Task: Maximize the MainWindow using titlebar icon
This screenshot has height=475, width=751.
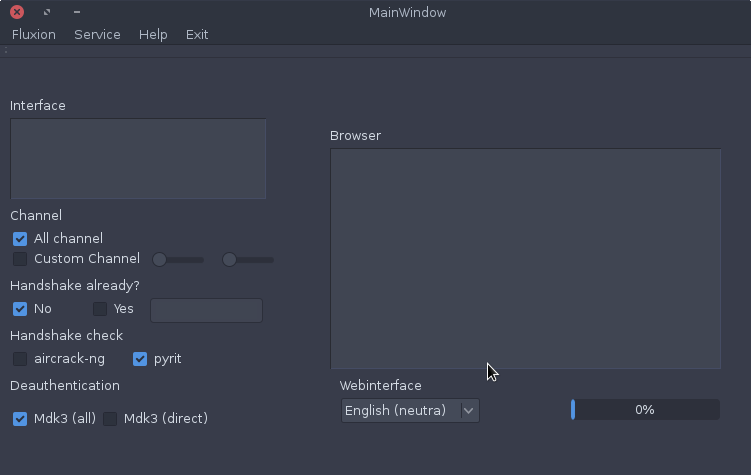Action: [x=47, y=12]
